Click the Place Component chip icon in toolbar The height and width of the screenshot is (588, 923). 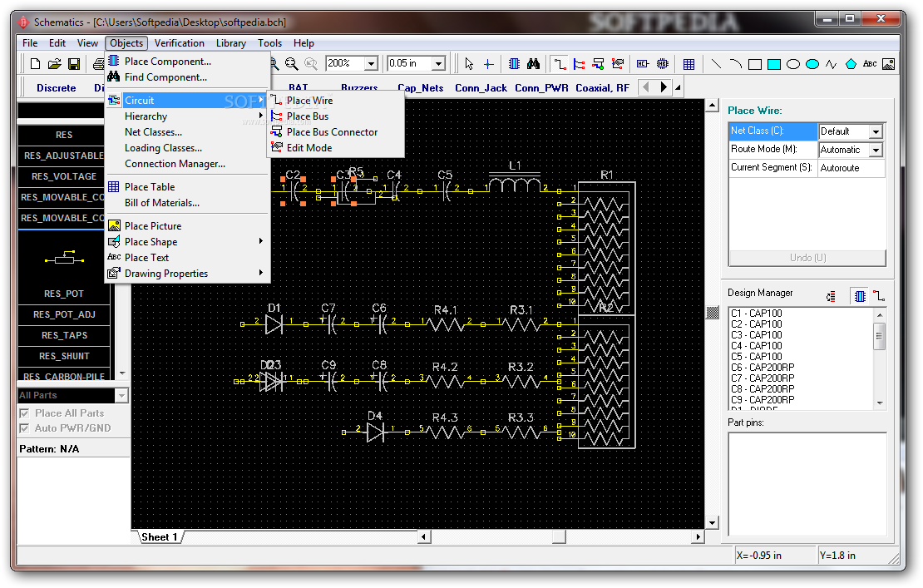click(514, 63)
